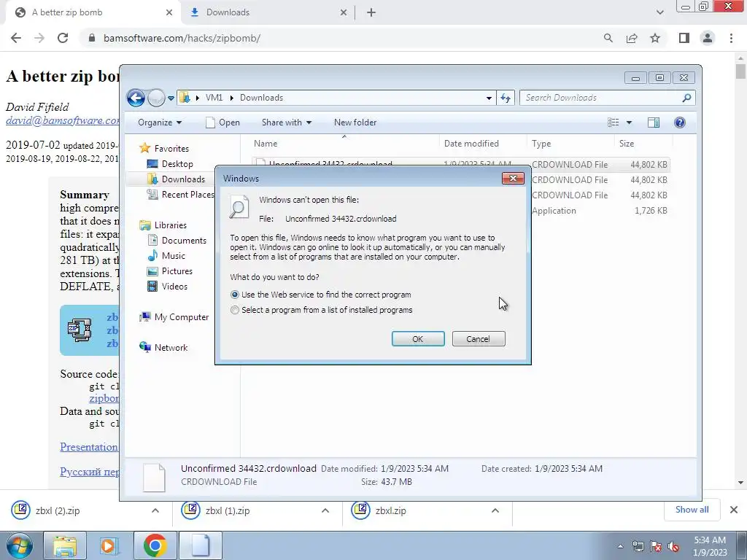Confirm the Windows dialog with OK
Viewport: 747px width, 560px height.
(x=418, y=339)
